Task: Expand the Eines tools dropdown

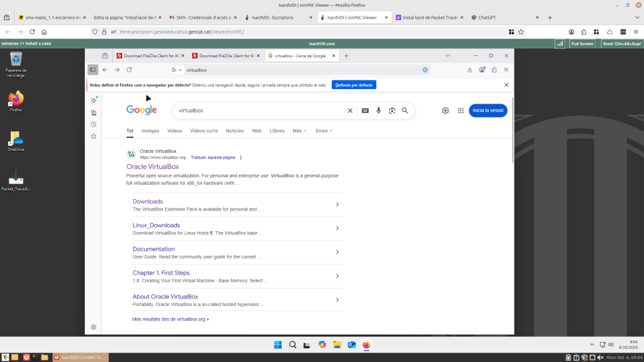Action: (x=324, y=131)
